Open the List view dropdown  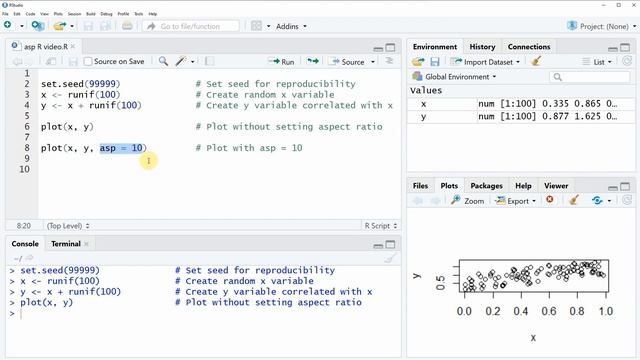[597, 62]
